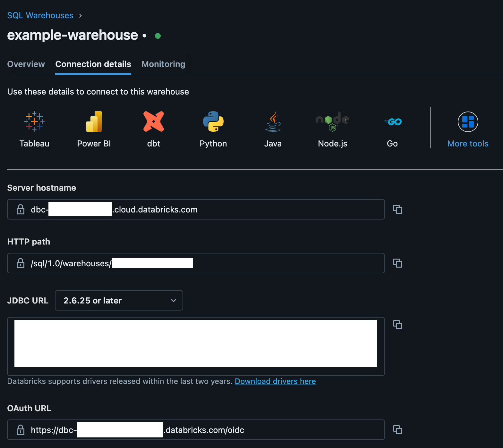Switch to the Overview tab
The width and height of the screenshot is (503, 448).
[x=26, y=64]
